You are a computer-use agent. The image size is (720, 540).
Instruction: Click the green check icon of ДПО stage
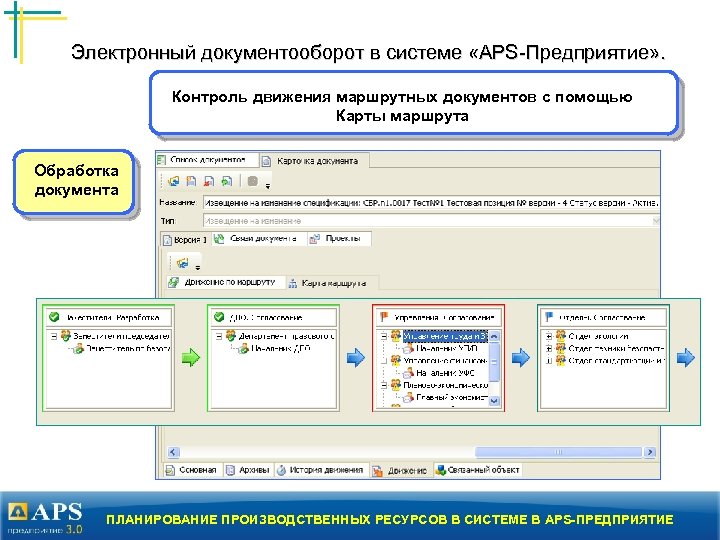coord(219,317)
